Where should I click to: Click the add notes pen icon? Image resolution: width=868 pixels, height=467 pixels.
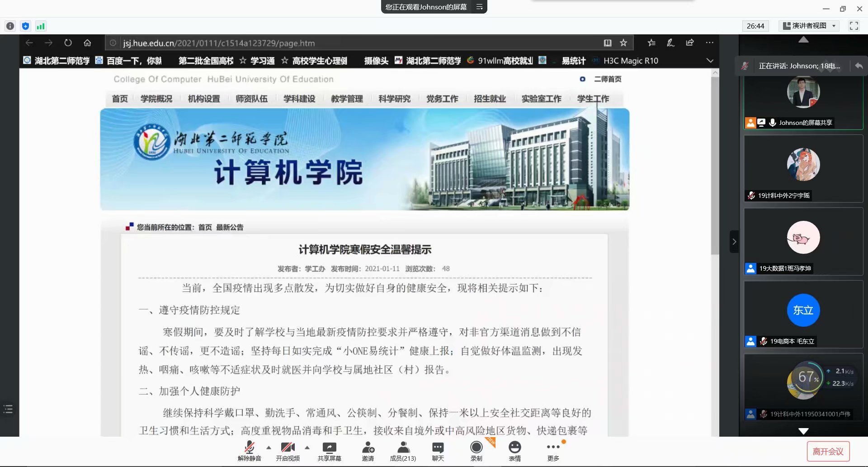[x=670, y=43]
